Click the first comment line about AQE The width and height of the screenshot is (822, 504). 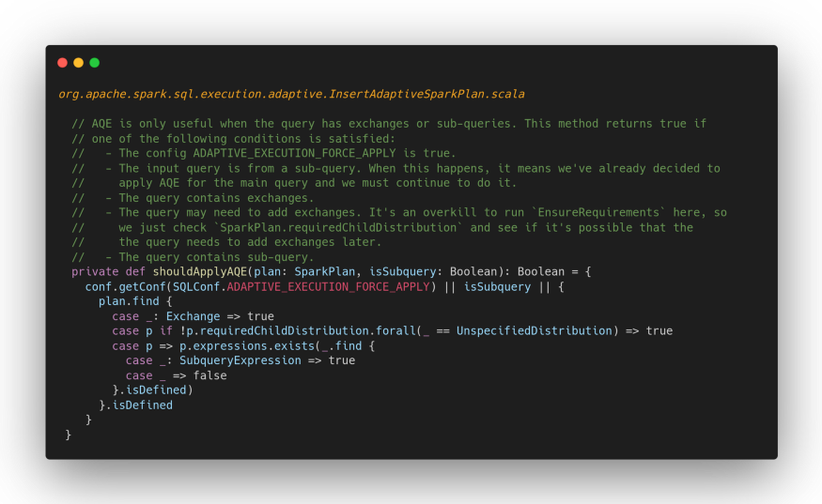pos(389,124)
